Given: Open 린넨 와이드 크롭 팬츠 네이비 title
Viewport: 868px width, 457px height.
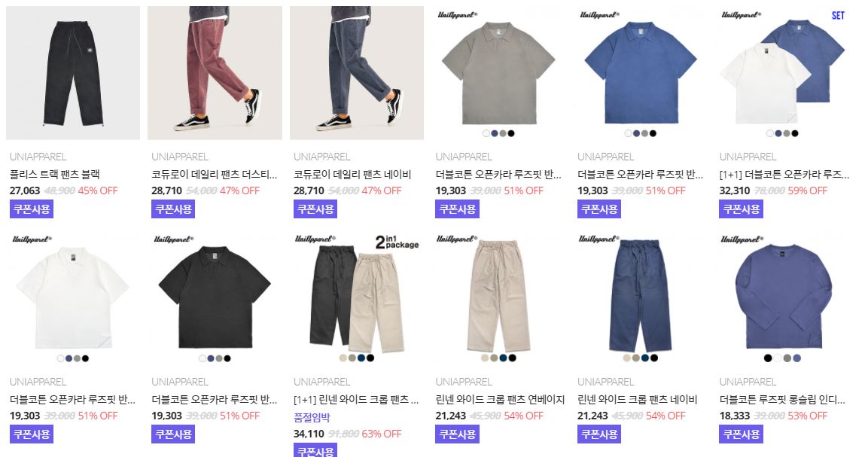Looking at the screenshot, I should [637, 399].
